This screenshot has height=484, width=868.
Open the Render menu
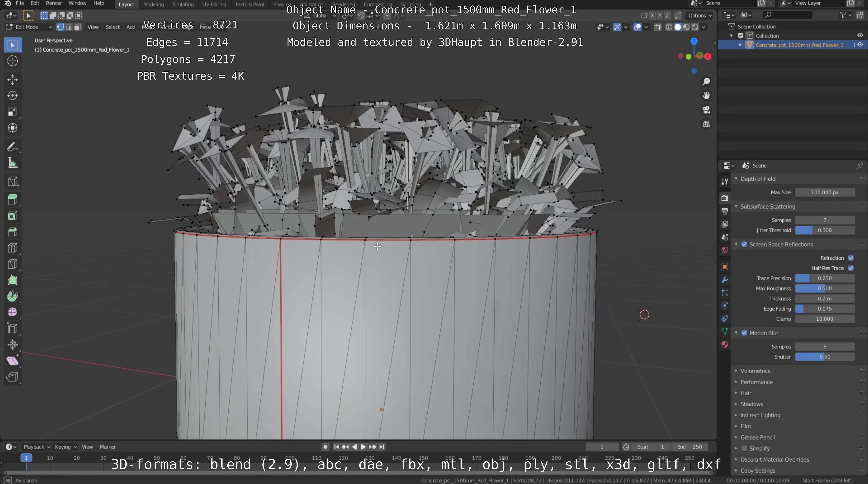tap(54, 3)
